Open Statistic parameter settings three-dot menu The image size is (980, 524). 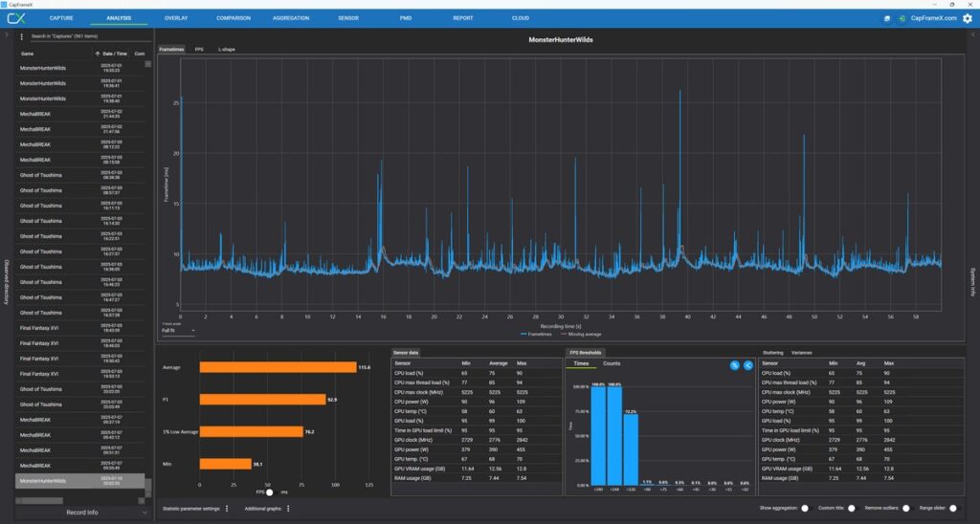[x=226, y=509]
